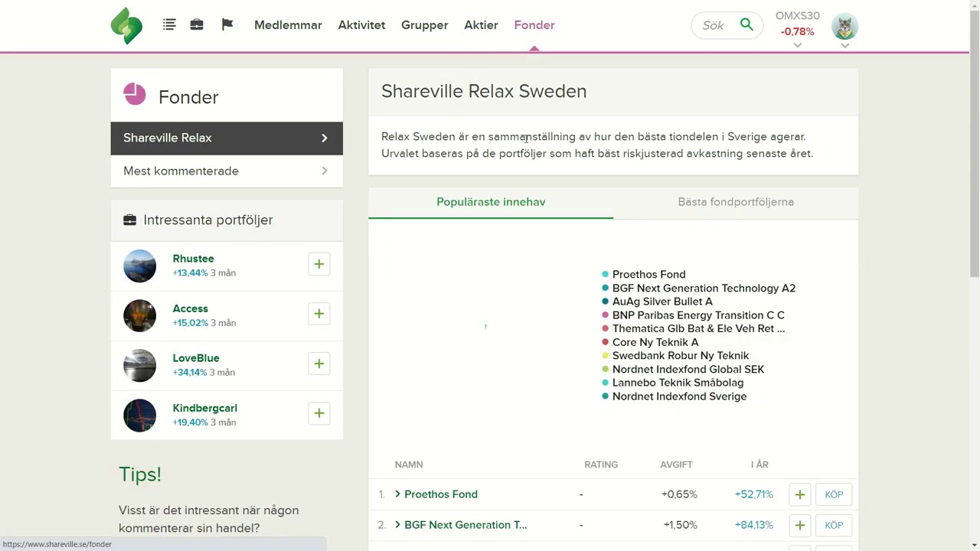
Task: Select Thematica Glb Bat & Ele Veh legend entry
Action: coord(698,328)
